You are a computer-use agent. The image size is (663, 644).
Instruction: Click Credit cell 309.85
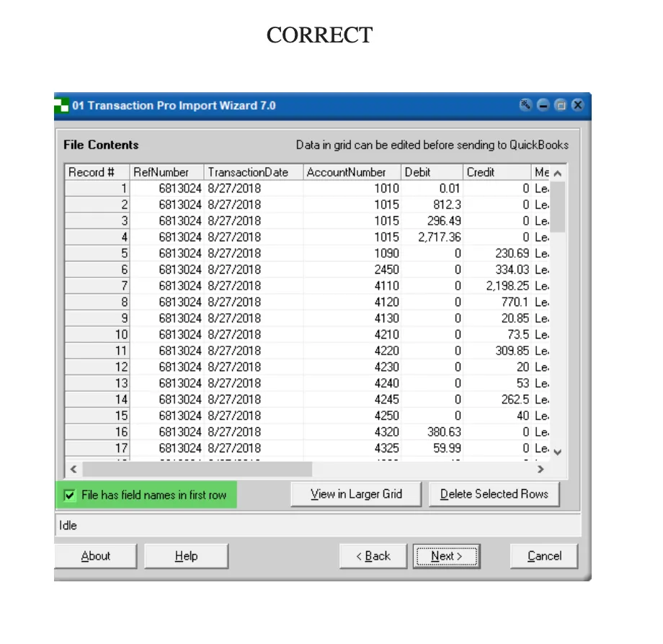[x=497, y=351]
